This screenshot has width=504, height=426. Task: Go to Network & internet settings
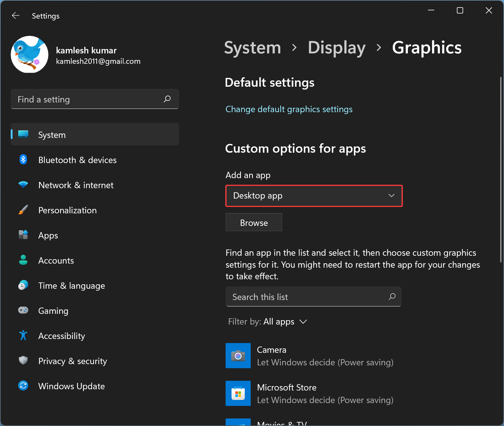pyautogui.click(x=95, y=185)
